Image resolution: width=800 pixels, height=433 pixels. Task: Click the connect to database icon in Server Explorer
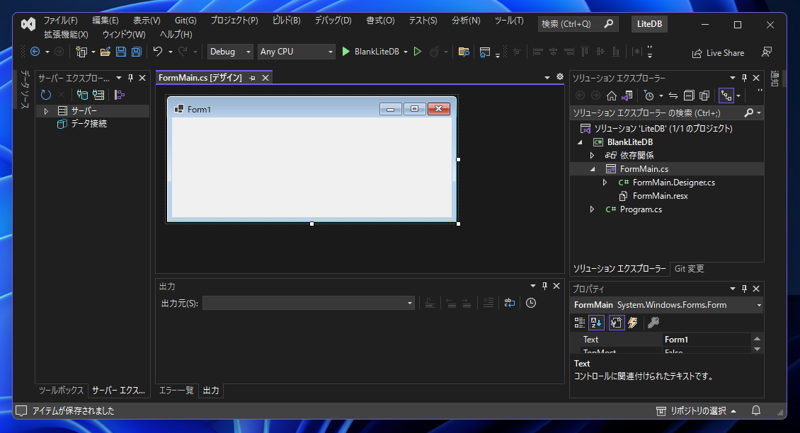tap(82, 94)
